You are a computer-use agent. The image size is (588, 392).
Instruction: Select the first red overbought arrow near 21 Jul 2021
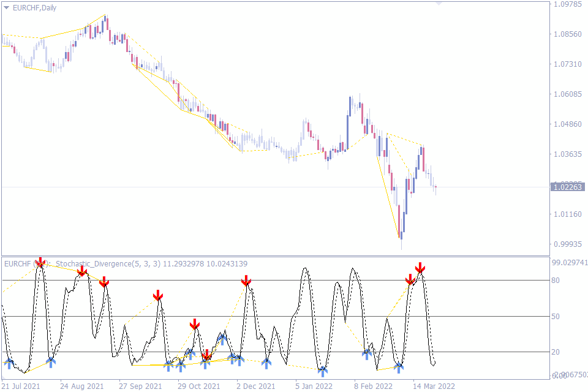(x=40, y=262)
